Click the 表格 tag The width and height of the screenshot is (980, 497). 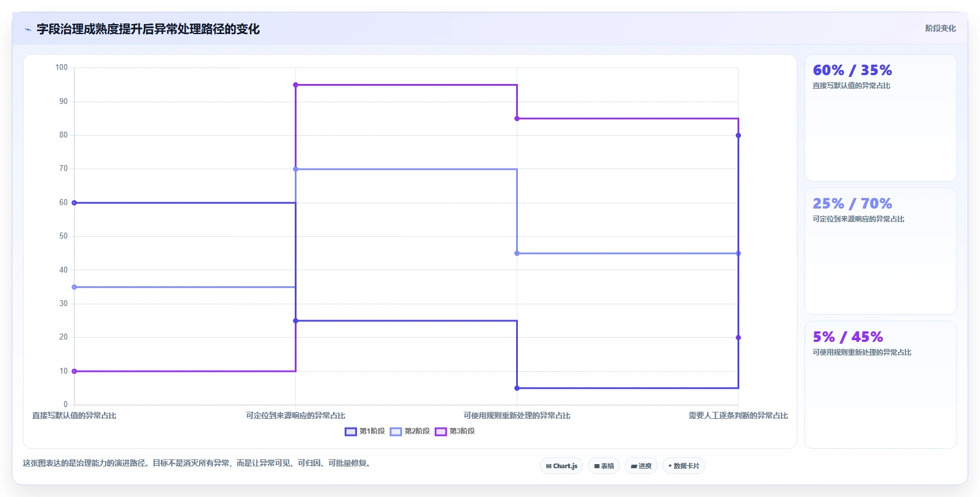[x=604, y=466]
